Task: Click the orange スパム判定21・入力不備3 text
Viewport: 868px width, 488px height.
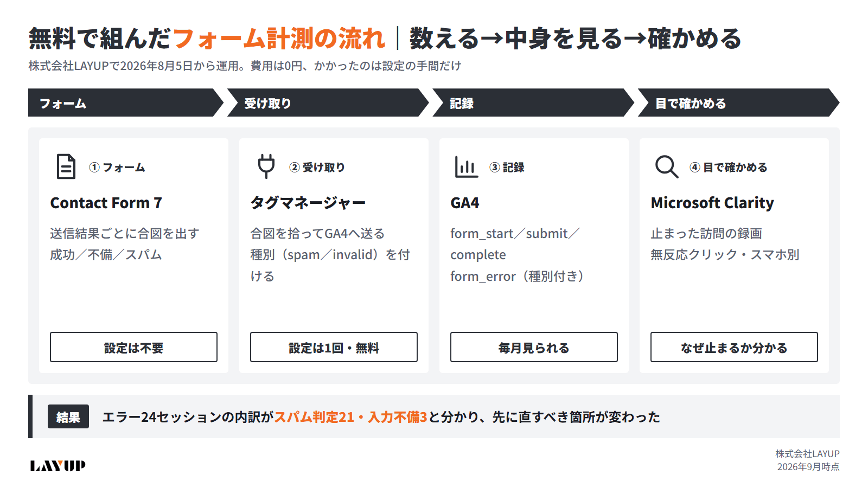Action: 350,416
